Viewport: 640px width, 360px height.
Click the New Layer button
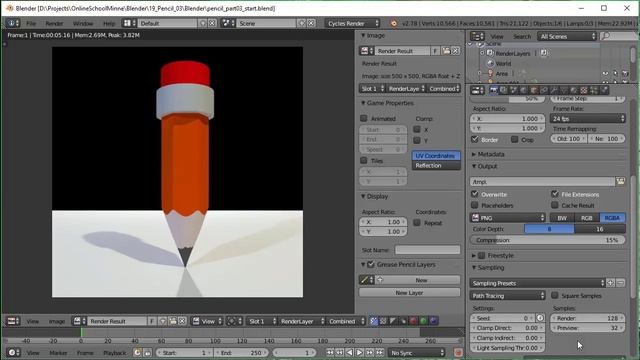pos(409,292)
